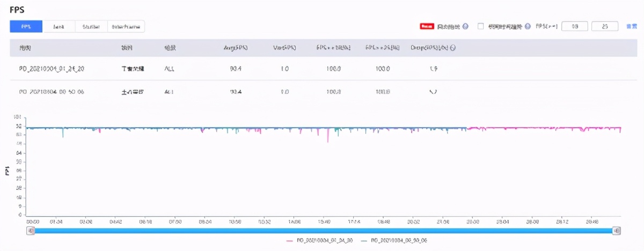Click help icon next to the red New badge label
Screen dimensions: 644x251
tap(465, 26)
